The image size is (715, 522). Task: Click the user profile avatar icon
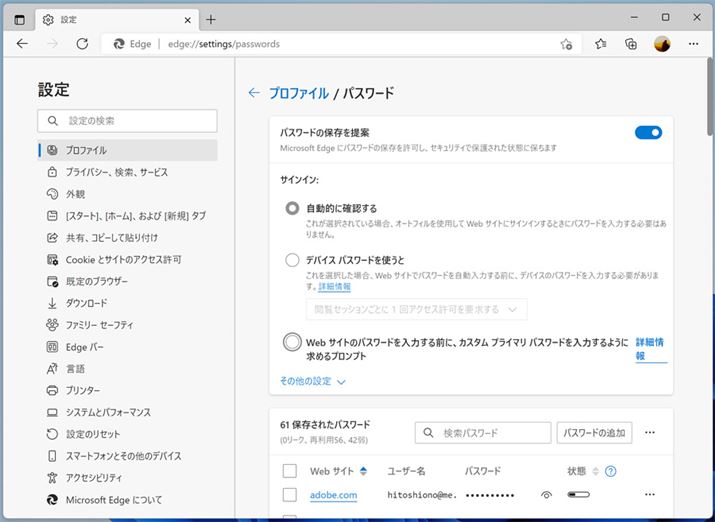pyautogui.click(x=662, y=44)
